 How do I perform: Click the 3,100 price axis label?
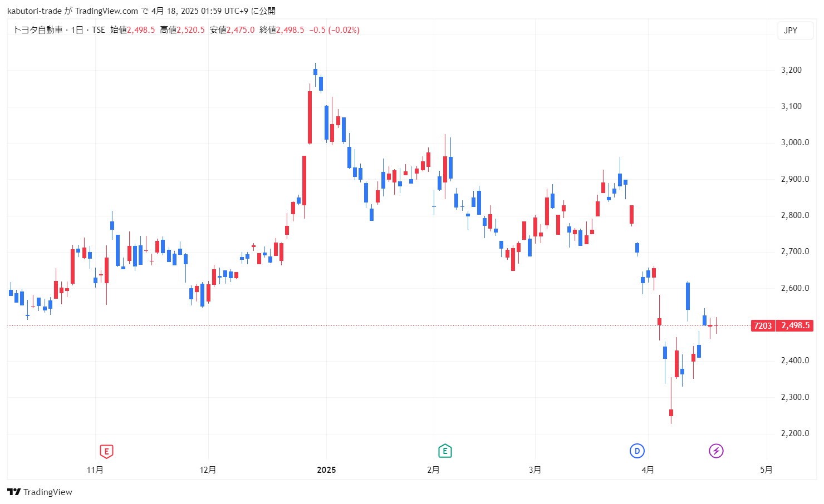(792, 106)
